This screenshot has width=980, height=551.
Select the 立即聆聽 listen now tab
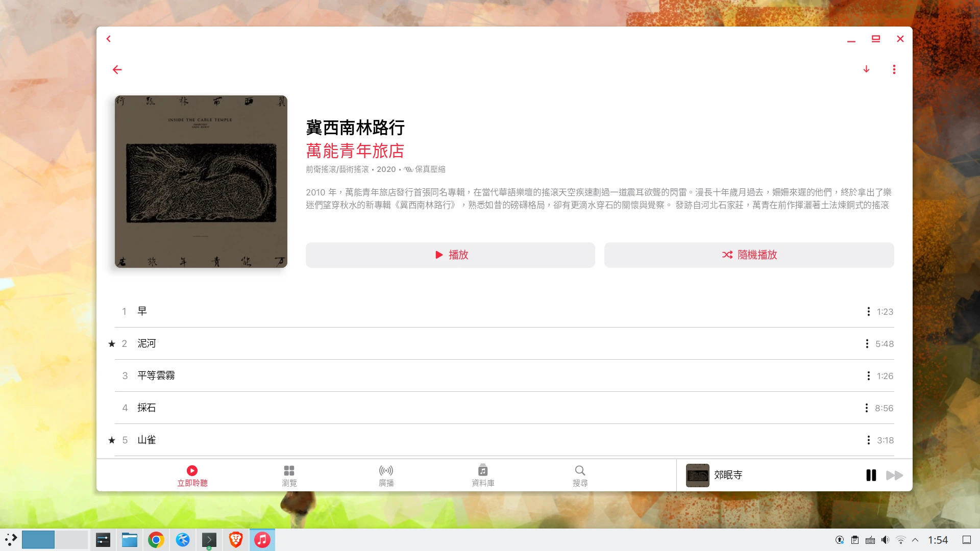pos(192,475)
